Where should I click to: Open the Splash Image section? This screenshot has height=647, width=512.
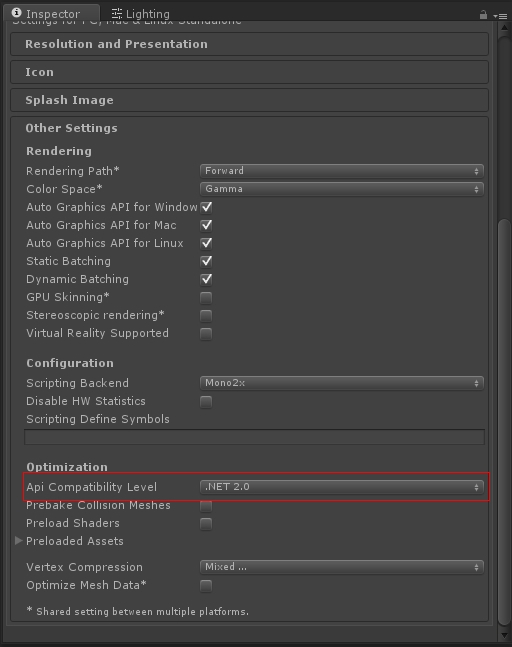click(249, 100)
